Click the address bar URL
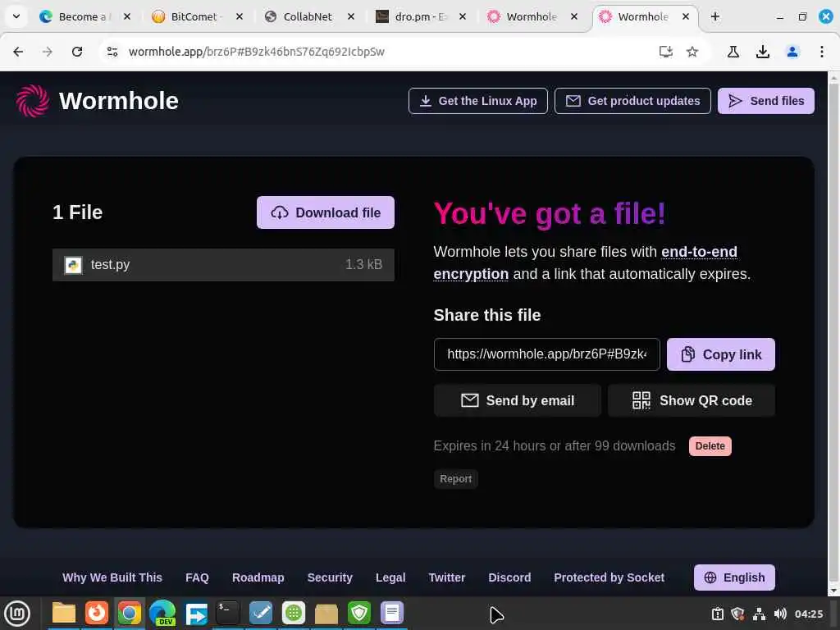The image size is (840, 630). click(x=256, y=52)
